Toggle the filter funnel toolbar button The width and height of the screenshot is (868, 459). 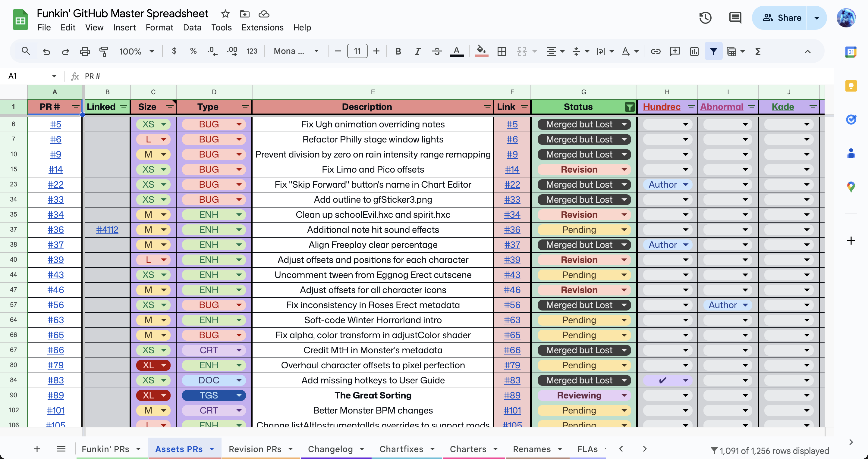[x=713, y=51]
